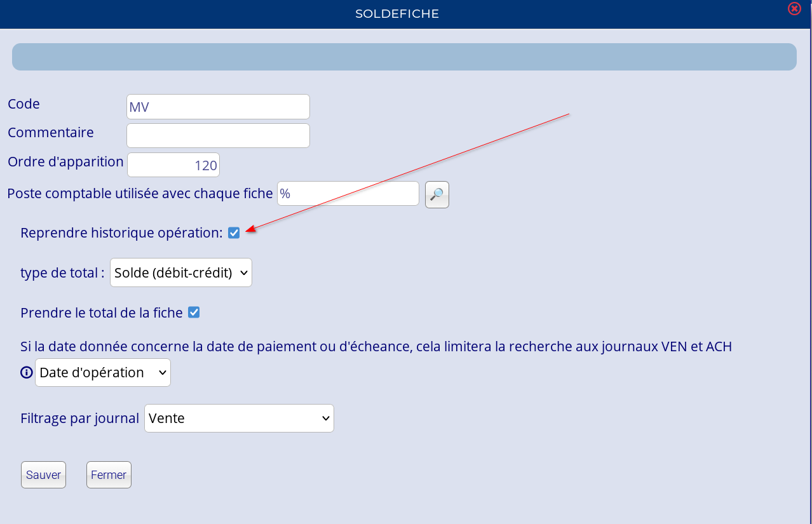Select the Ordre d'apparition field
Screen dimensions: 812x524
pos(173,165)
